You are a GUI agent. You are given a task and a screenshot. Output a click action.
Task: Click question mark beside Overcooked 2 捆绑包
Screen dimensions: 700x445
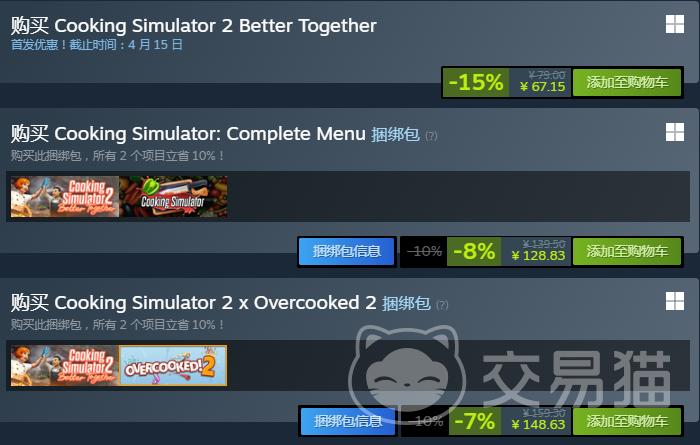(442, 305)
